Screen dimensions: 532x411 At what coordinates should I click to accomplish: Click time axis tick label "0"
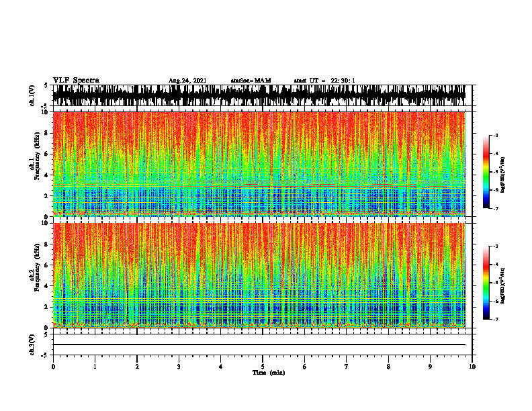(53, 367)
